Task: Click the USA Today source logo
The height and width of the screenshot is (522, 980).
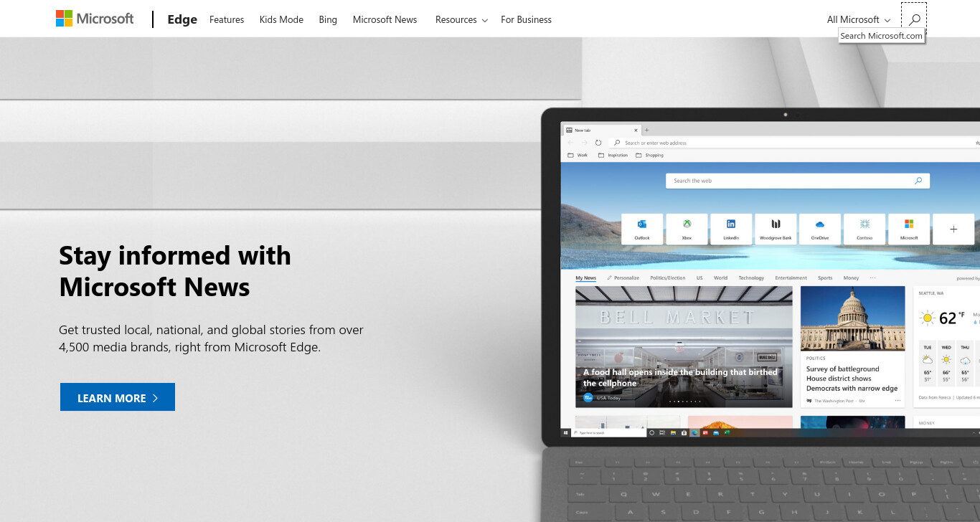Action: [588, 397]
